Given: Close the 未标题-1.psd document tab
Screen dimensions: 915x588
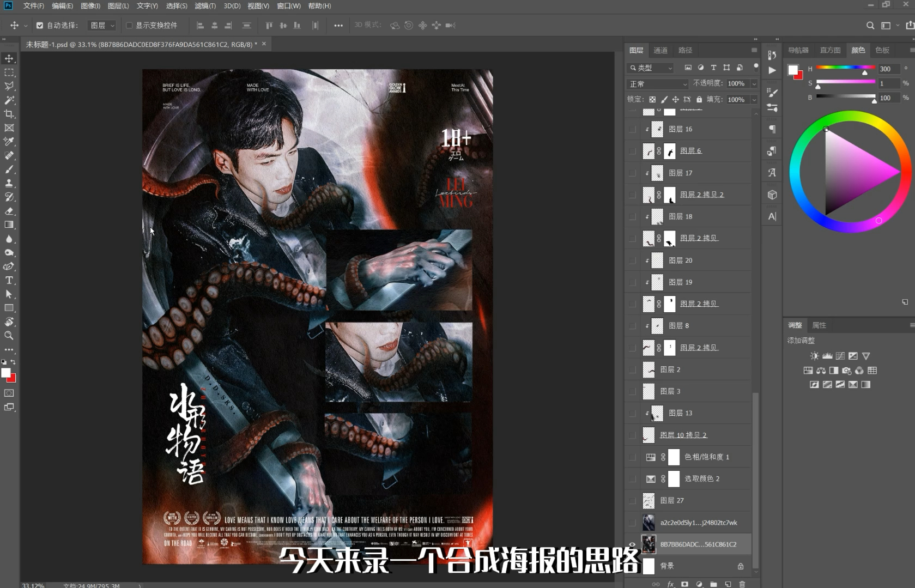Looking at the screenshot, I should [264, 44].
